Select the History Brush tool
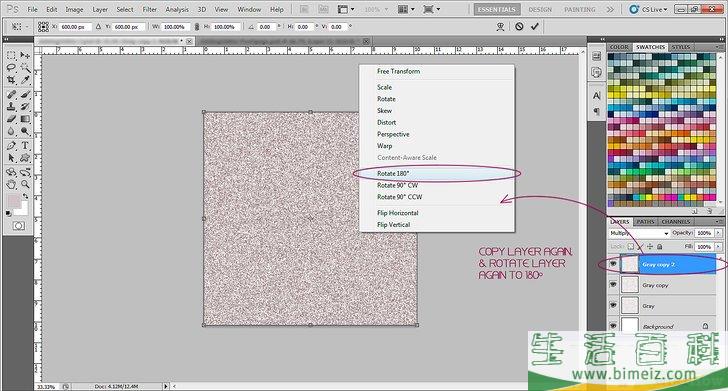Screen dimensions: 728x391 coord(25,107)
